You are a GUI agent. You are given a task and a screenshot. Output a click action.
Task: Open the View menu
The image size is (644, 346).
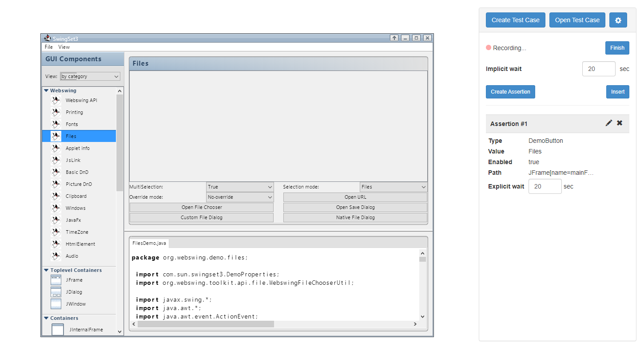[64, 47]
